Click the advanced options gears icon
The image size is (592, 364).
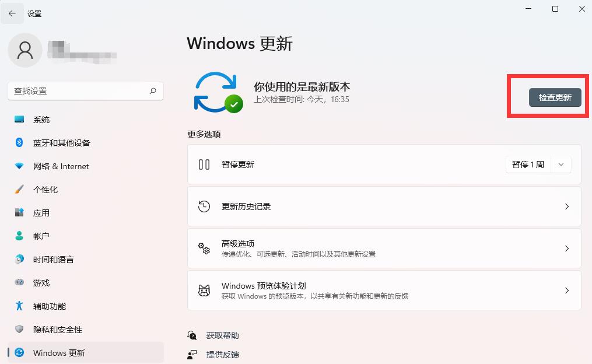tap(204, 249)
